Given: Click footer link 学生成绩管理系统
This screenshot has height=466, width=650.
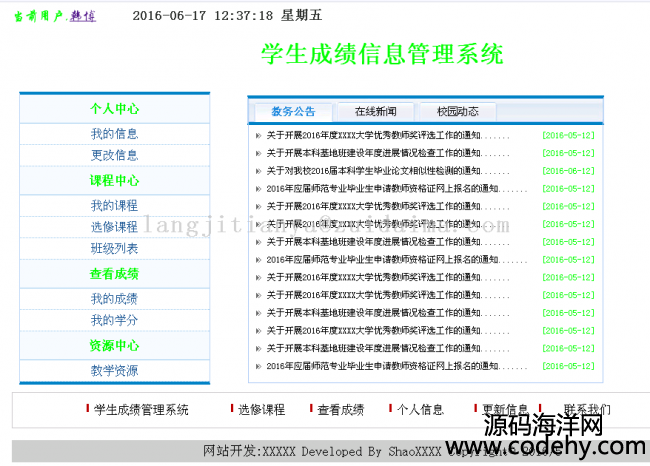Looking at the screenshot, I should click(141, 410).
